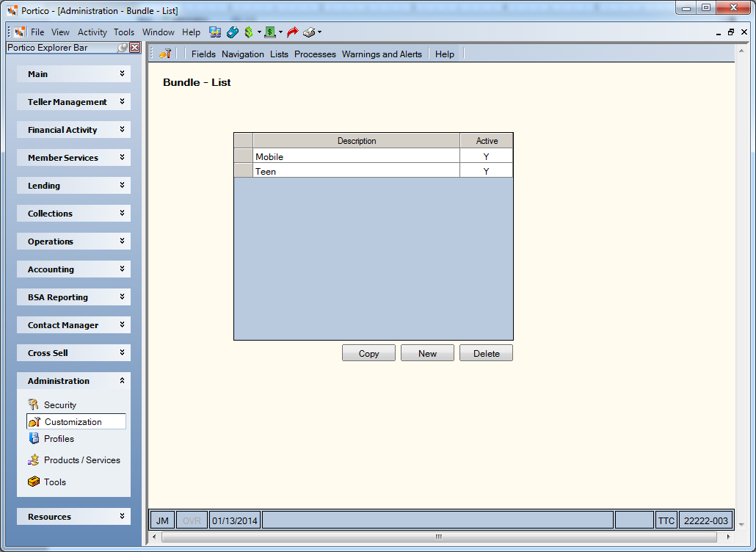Open the Processes menu
Viewport: 756px width, 552px height.
click(x=315, y=54)
